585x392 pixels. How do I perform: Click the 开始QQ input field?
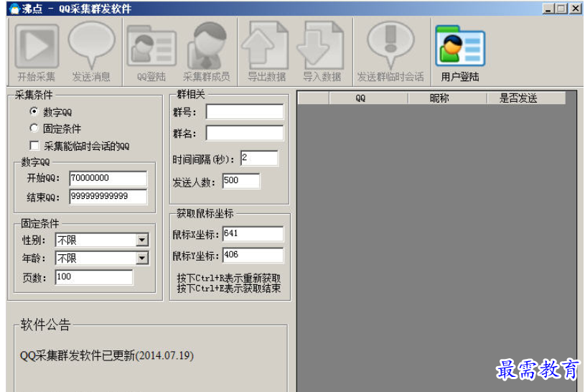point(108,178)
